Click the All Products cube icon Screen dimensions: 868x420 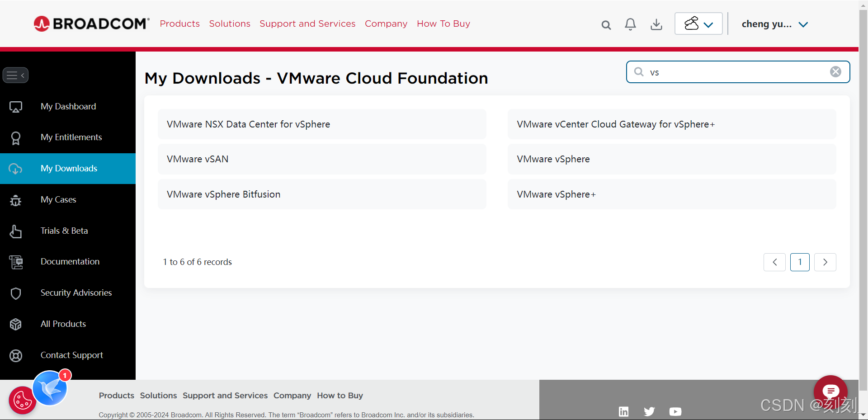[x=16, y=324]
